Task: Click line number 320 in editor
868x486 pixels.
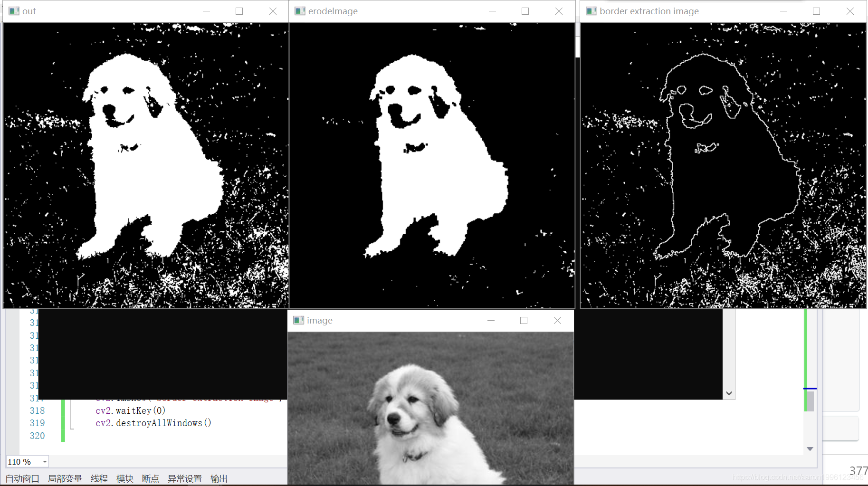Action: click(37, 436)
